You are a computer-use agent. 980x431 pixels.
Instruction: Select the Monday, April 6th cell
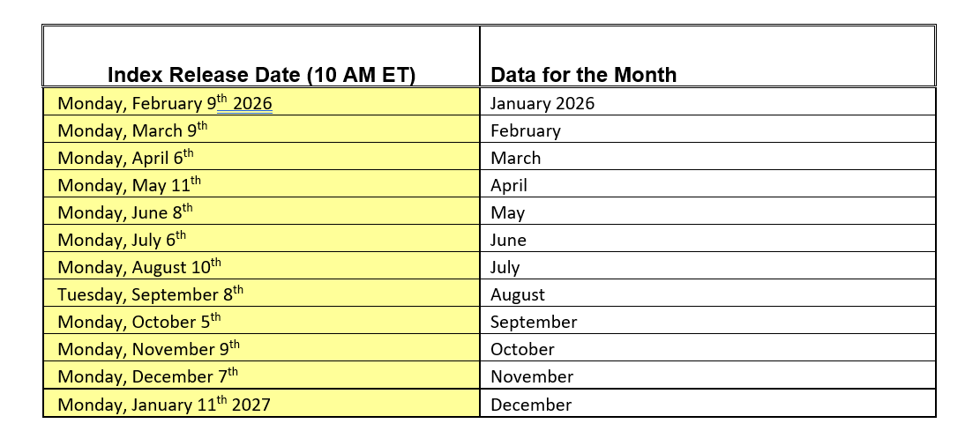click(x=261, y=157)
